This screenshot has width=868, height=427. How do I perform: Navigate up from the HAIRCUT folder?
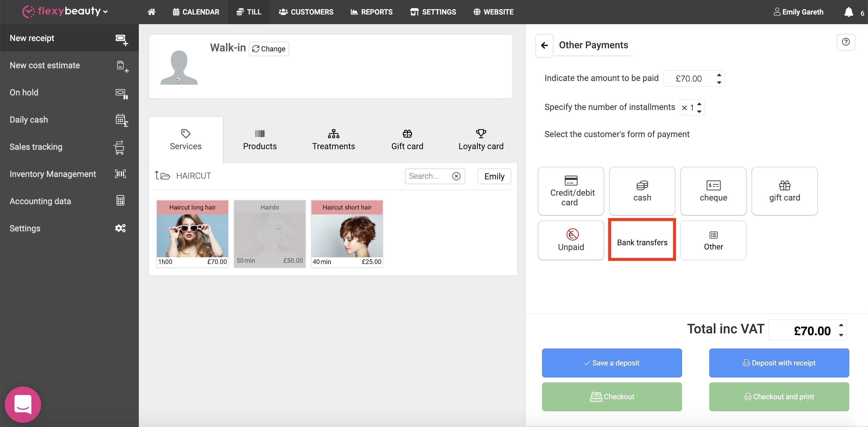click(162, 175)
